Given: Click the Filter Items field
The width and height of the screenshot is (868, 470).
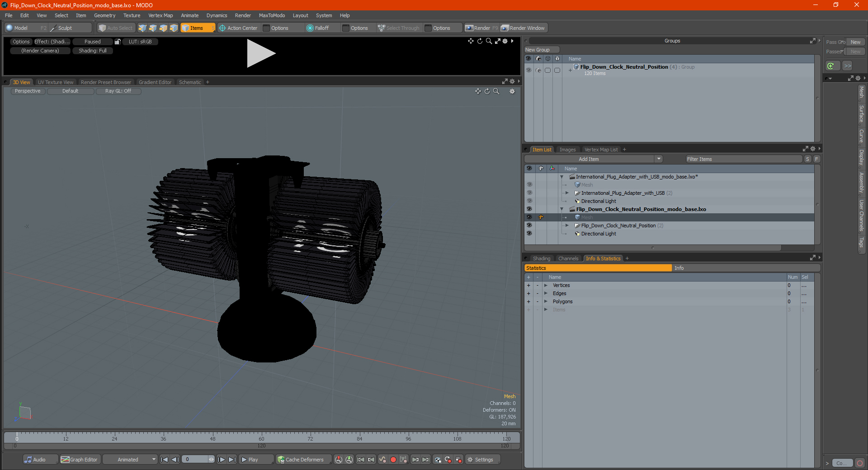Looking at the screenshot, I should pyautogui.click(x=744, y=159).
